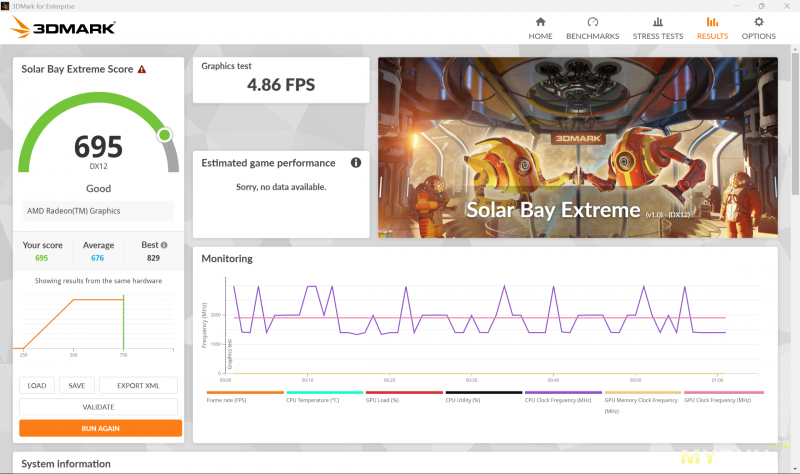Click the Results chart icon
The image size is (800, 474).
click(x=712, y=21)
